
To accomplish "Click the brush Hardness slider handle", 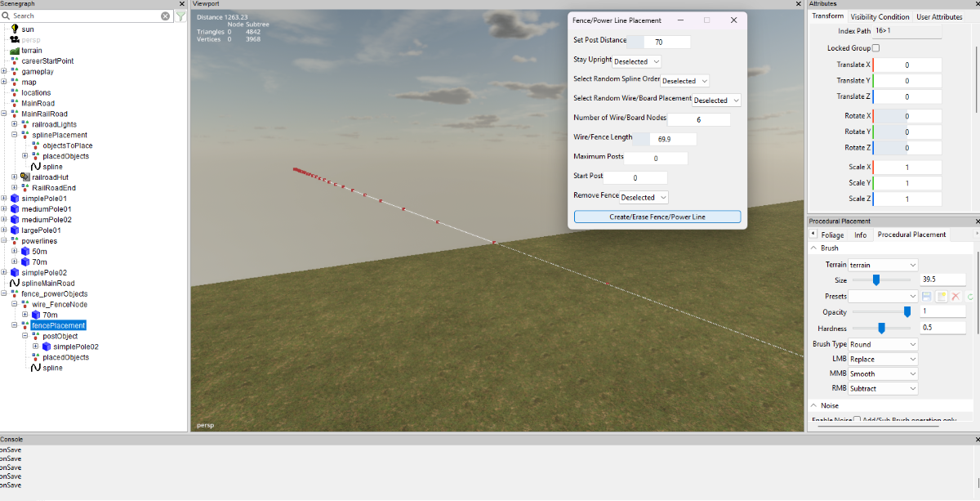I will (x=881, y=328).
